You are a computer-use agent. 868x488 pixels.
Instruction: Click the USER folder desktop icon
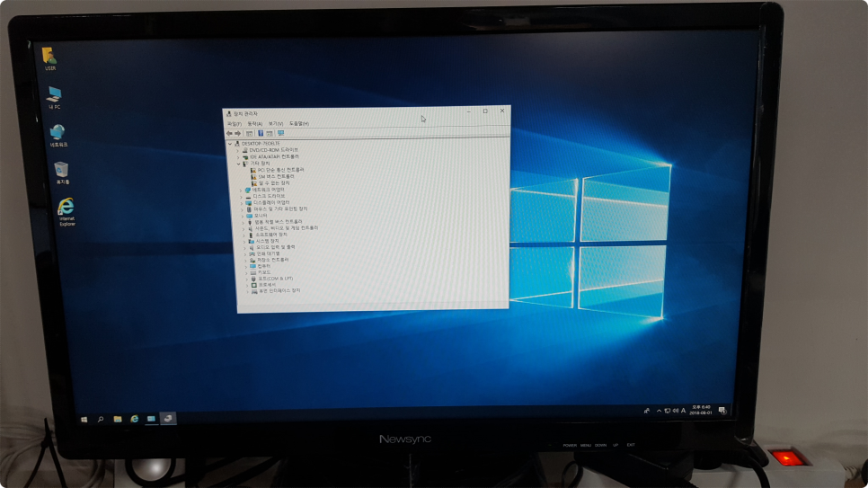[x=49, y=58]
